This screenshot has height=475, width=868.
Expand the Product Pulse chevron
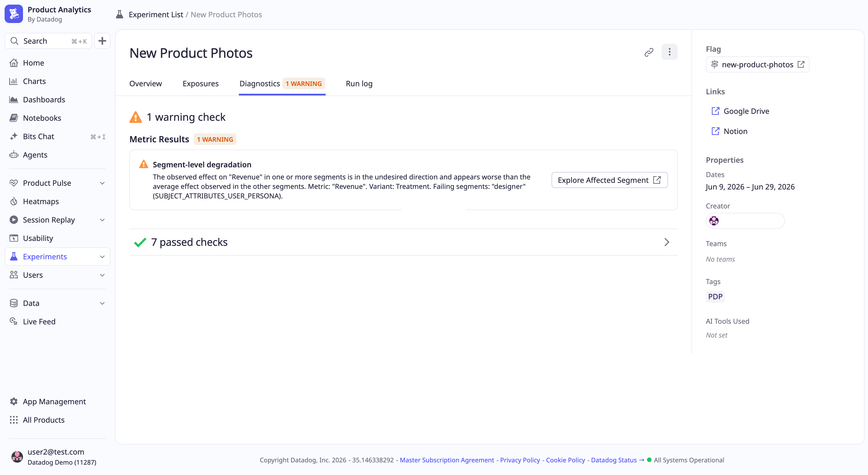pyautogui.click(x=102, y=183)
